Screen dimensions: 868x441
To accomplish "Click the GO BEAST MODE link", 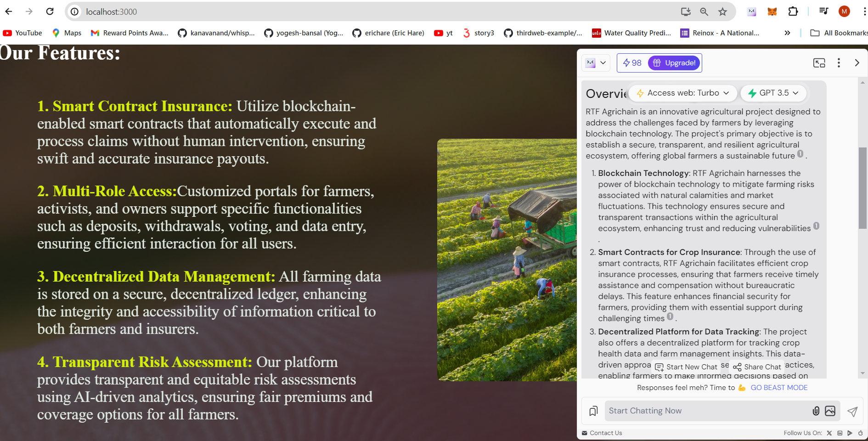I will [x=778, y=387].
